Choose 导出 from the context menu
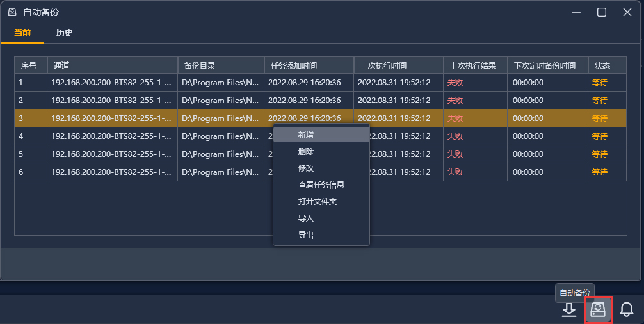Image resolution: width=644 pixels, height=324 pixels. (x=321, y=235)
